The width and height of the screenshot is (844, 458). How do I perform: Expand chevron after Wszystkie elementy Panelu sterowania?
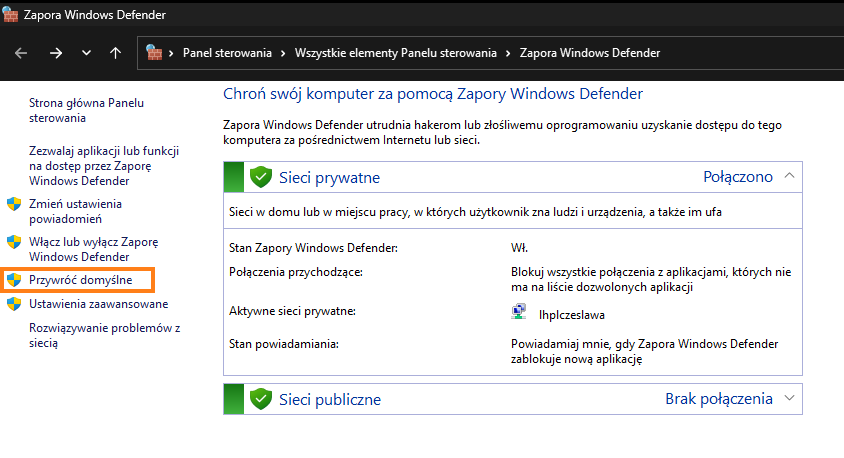coord(508,53)
